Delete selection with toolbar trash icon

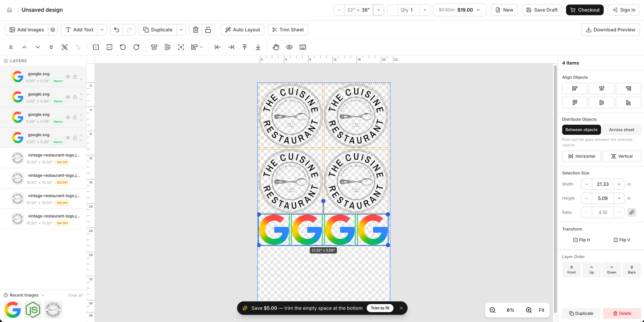pyautogui.click(x=196, y=30)
